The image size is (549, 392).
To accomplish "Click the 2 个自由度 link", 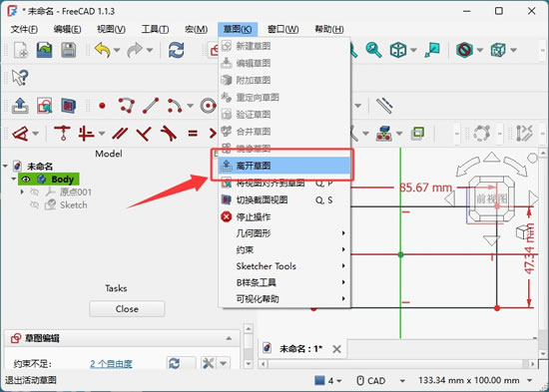I will [x=111, y=364].
